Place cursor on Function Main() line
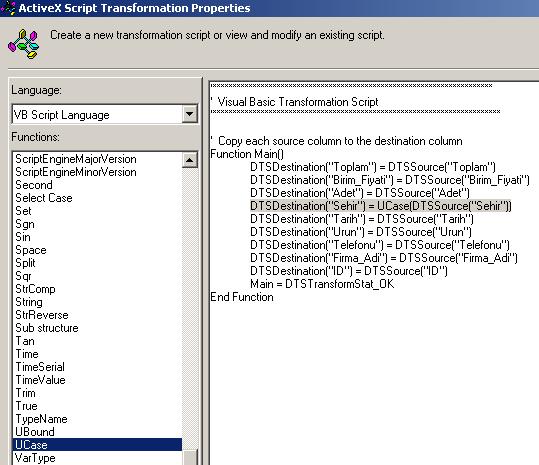This screenshot has width=539, height=465. pos(247,154)
